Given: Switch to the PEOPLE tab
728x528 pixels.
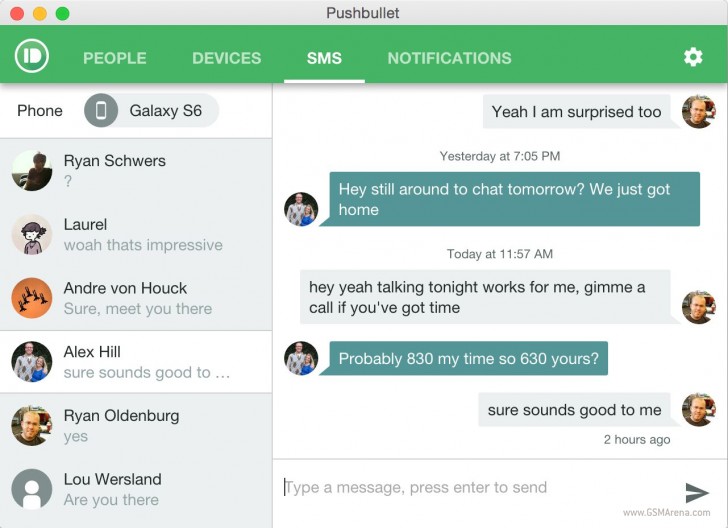Looking at the screenshot, I should coord(115,58).
